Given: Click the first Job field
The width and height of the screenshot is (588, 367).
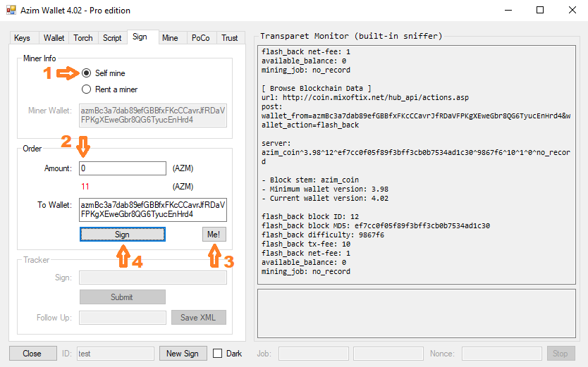Looking at the screenshot, I should tap(314, 354).
